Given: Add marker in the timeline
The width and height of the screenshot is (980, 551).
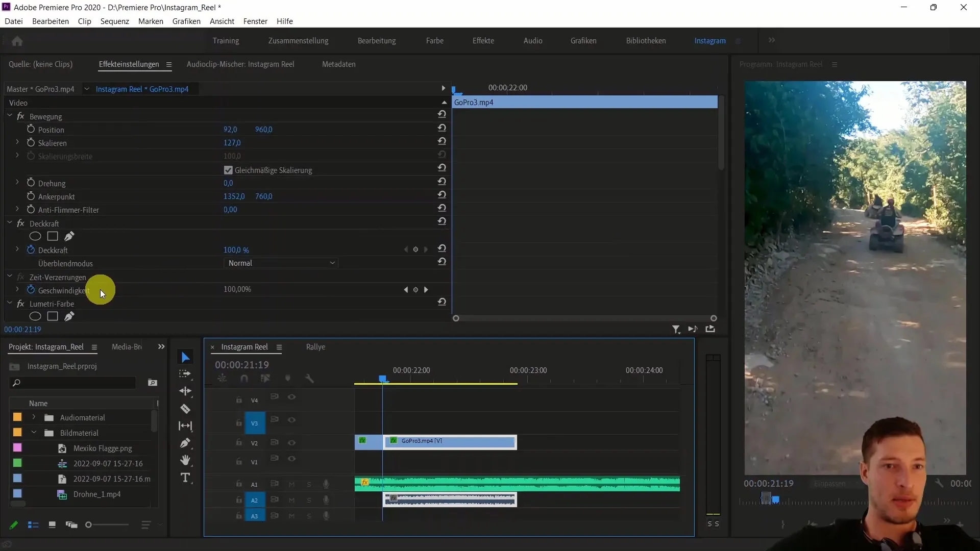Looking at the screenshot, I should pos(288,379).
